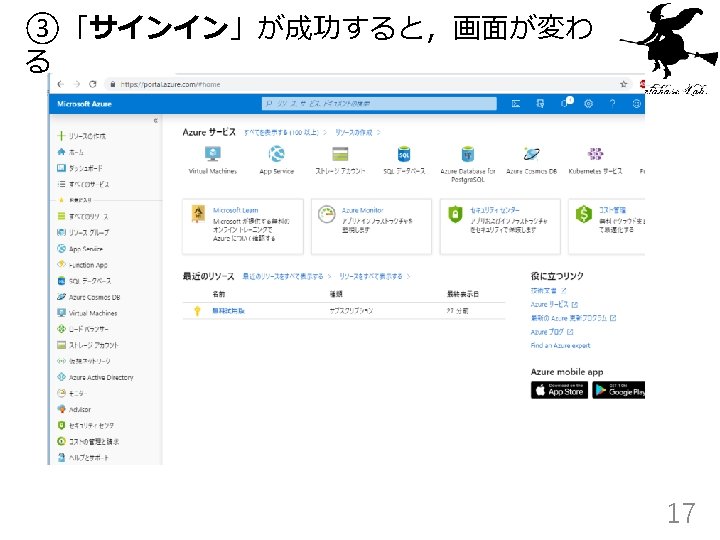
Task: Click リソースをすべて表示する link
Action: 371,276
